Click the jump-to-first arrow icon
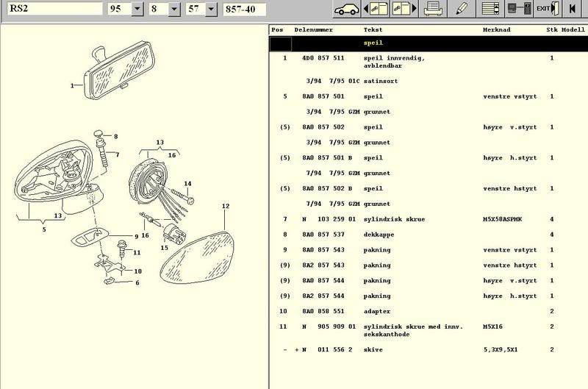588x389 pixels. (x=574, y=10)
